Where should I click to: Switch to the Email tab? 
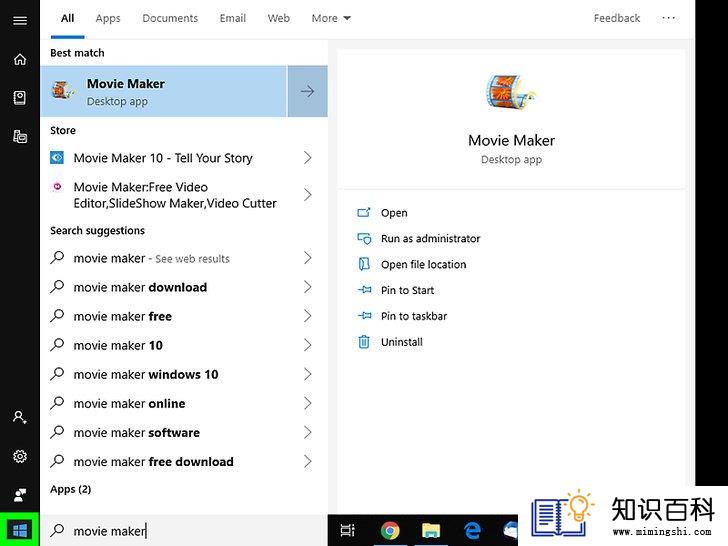(x=233, y=18)
